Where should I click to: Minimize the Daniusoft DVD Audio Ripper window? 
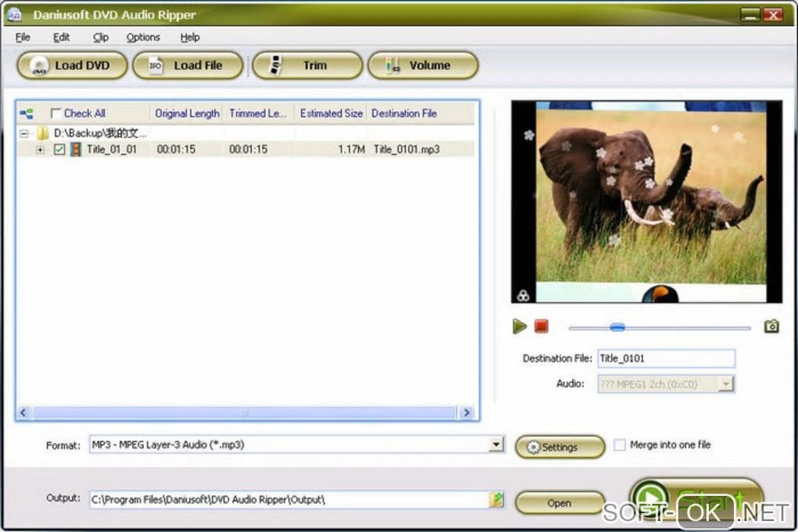(x=750, y=15)
